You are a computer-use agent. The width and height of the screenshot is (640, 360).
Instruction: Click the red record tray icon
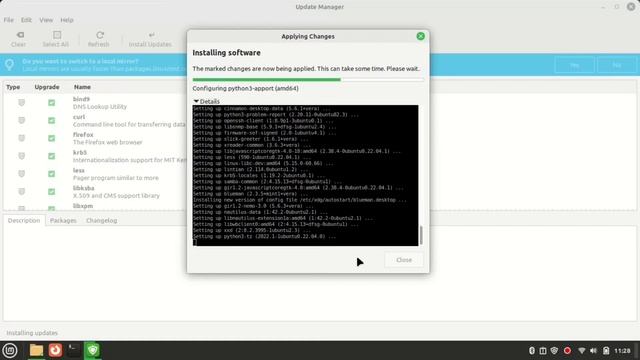(x=567, y=351)
